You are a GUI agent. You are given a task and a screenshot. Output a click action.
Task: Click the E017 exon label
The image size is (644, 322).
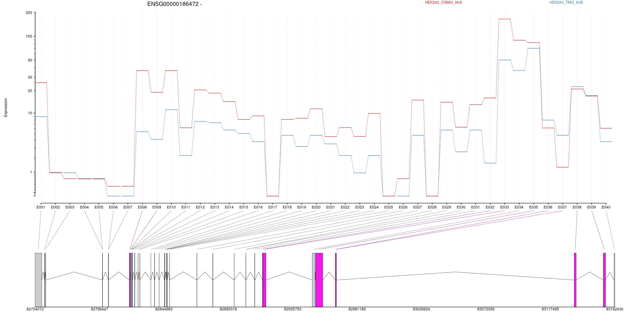[x=273, y=207]
